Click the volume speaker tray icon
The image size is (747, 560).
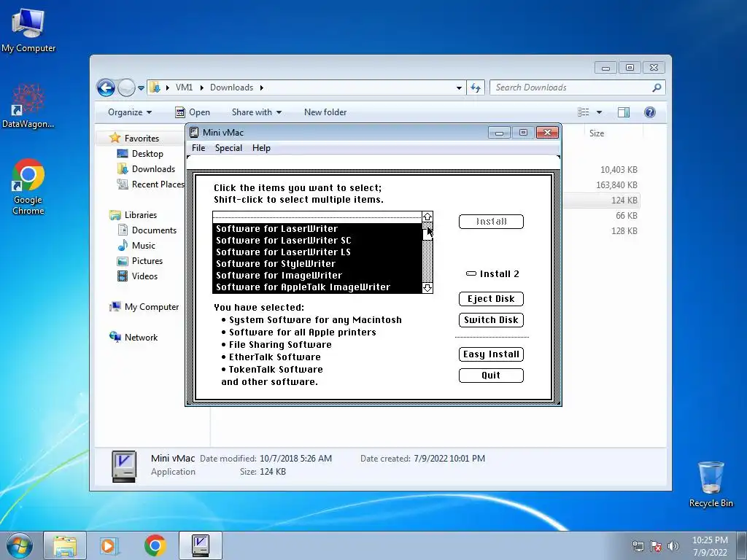(x=673, y=546)
